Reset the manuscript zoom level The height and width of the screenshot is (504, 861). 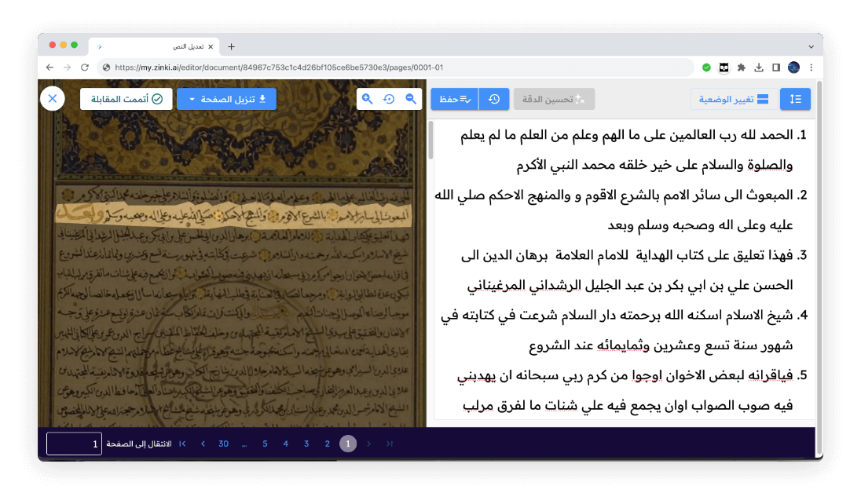(389, 99)
